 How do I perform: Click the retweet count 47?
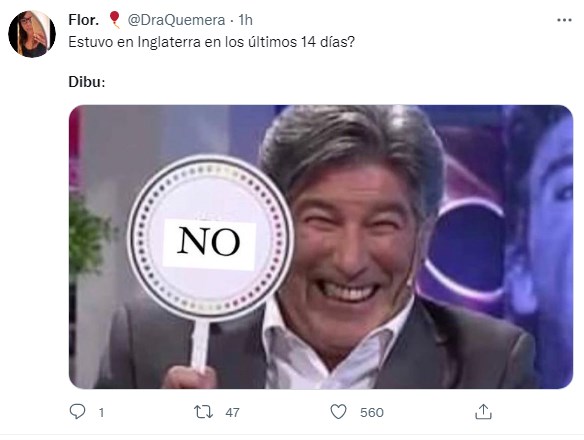click(x=232, y=412)
